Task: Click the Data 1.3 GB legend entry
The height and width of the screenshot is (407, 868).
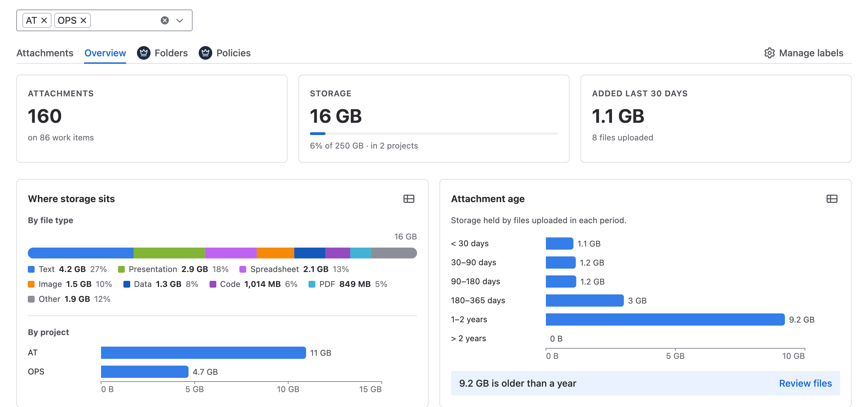Action: pyautogui.click(x=161, y=284)
